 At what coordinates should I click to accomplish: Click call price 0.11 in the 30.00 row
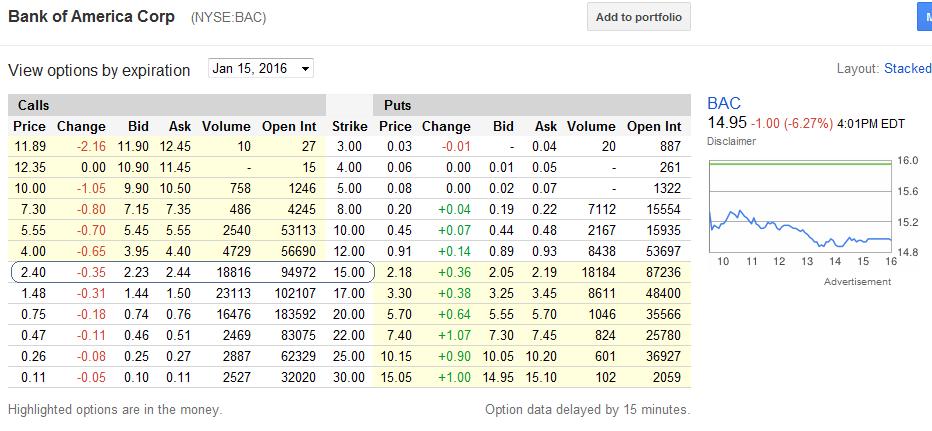click(x=33, y=377)
